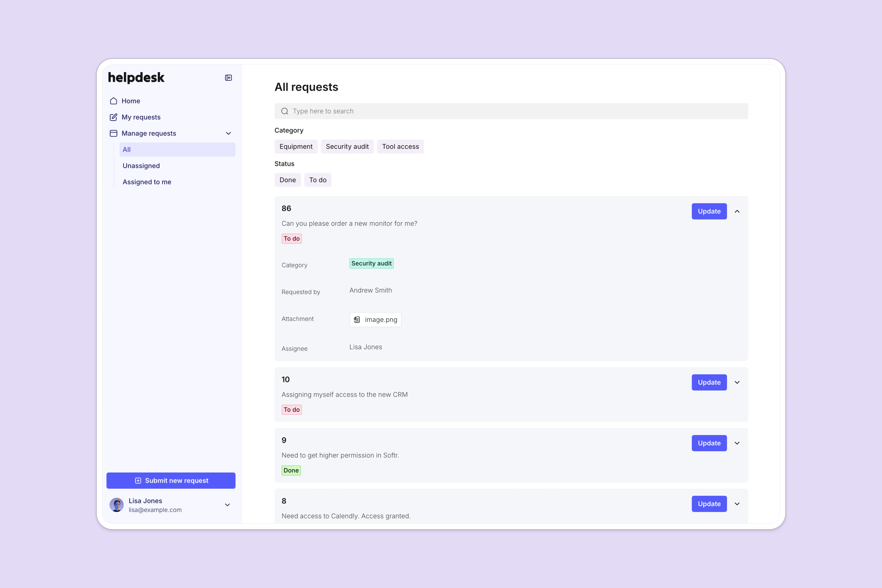Viewport: 882px width, 588px height.
Task: Expand request 10 details
Action: 737,382
